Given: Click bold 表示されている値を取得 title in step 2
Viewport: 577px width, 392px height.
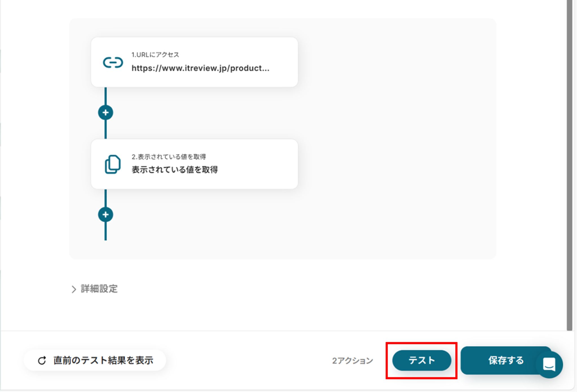Looking at the screenshot, I should point(175,170).
